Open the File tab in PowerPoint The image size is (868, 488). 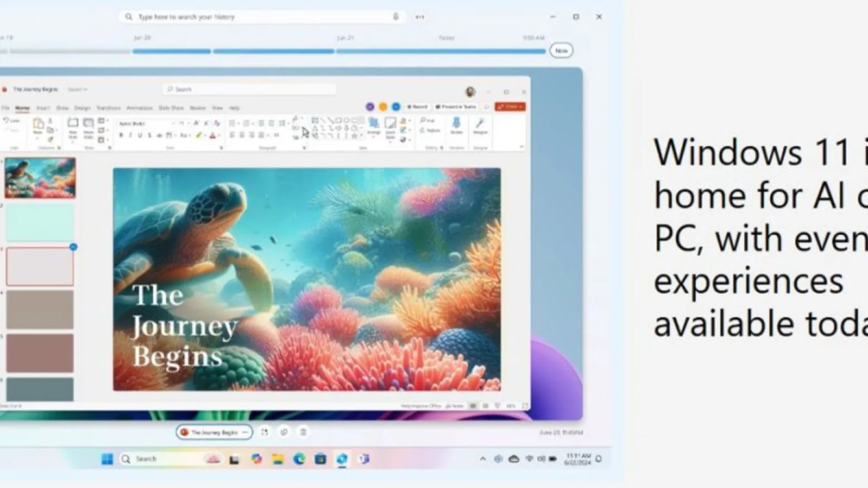point(5,108)
